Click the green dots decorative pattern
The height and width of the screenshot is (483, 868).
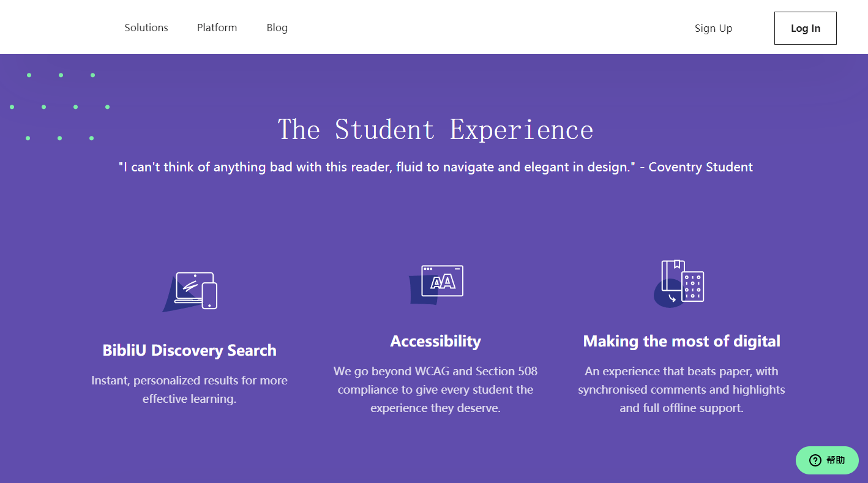pos(59,107)
